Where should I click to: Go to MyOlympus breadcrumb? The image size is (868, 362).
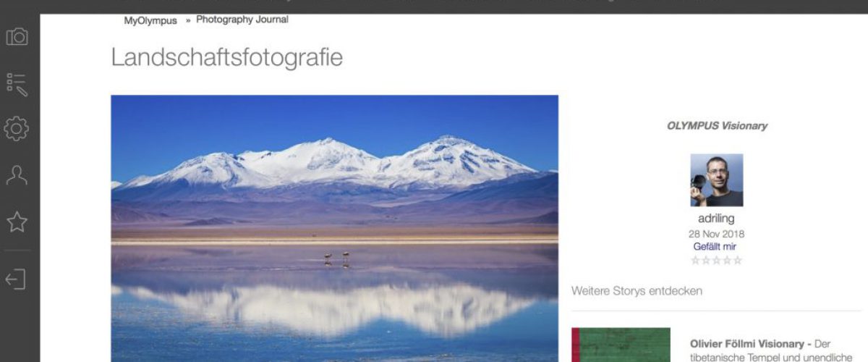(x=150, y=21)
